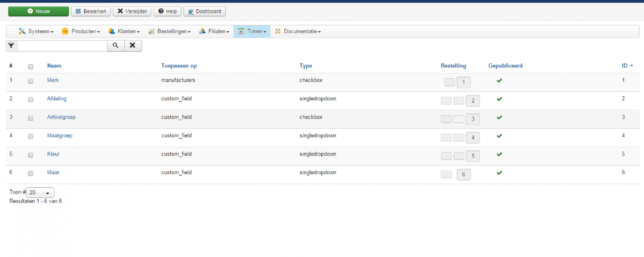
Task: Open the Filialen dropdown menu
Action: coord(214,32)
